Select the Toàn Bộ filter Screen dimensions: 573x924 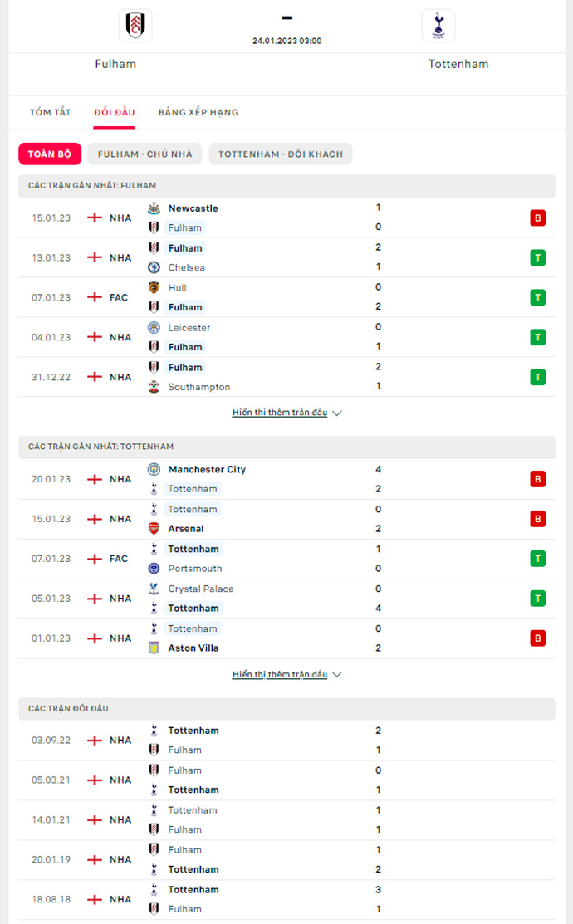[x=50, y=154]
